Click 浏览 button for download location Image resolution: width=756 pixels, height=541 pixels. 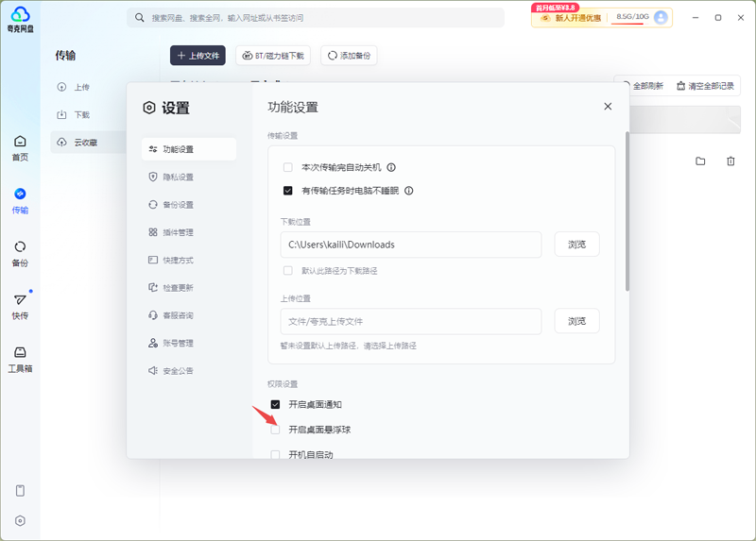click(576, 245)
